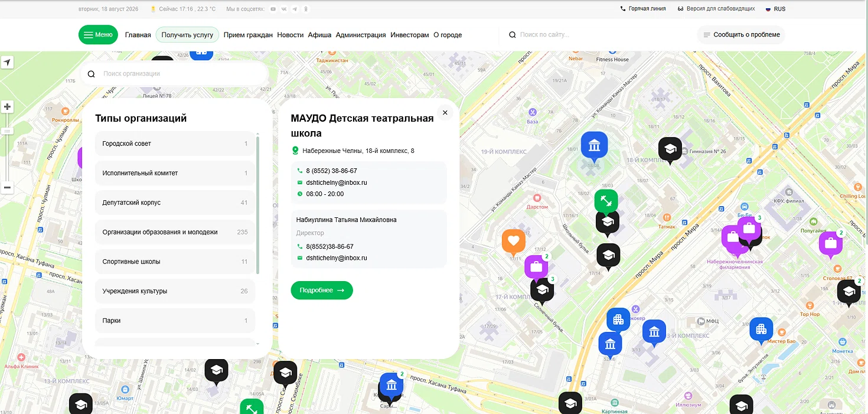The image size is (868, 414).
Task: Open the RUS language selector
Action: 775,9
